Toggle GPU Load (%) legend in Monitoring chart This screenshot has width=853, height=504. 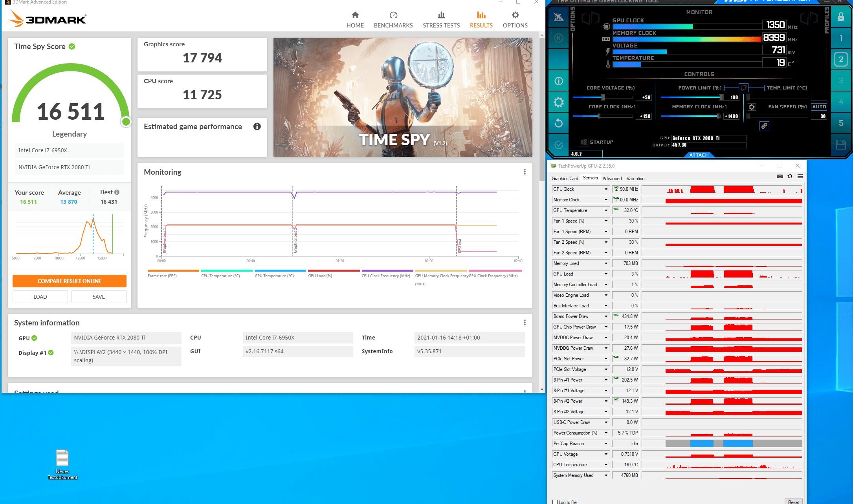(x=334, y=274)
